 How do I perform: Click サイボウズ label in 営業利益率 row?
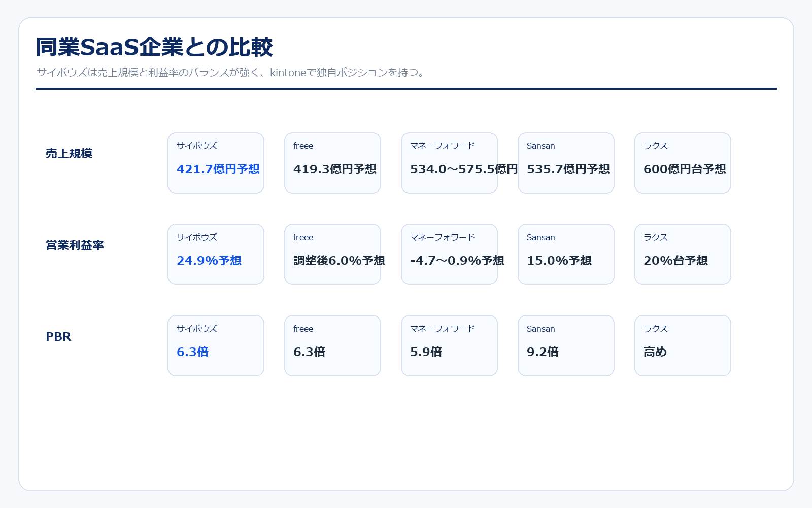click(x=197, y=237)
